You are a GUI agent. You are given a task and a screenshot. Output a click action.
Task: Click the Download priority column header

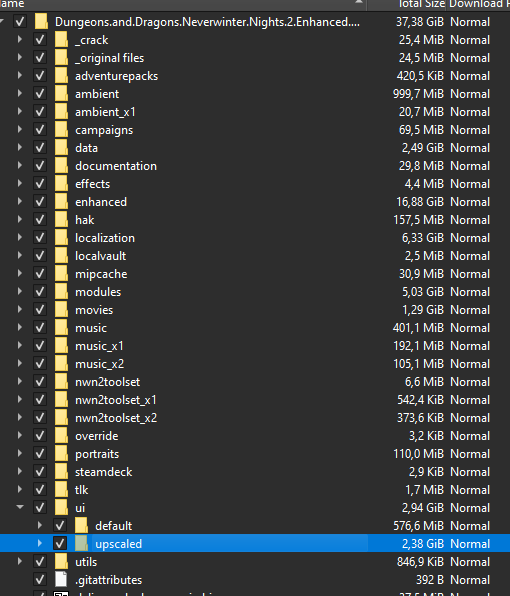(478, 4)
